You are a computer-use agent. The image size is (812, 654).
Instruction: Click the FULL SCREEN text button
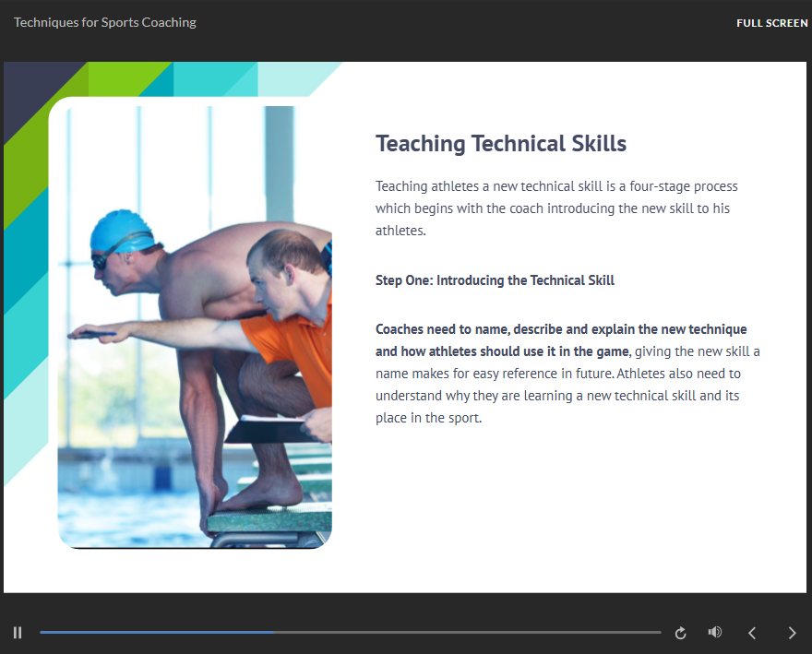(x=771, y=22)
